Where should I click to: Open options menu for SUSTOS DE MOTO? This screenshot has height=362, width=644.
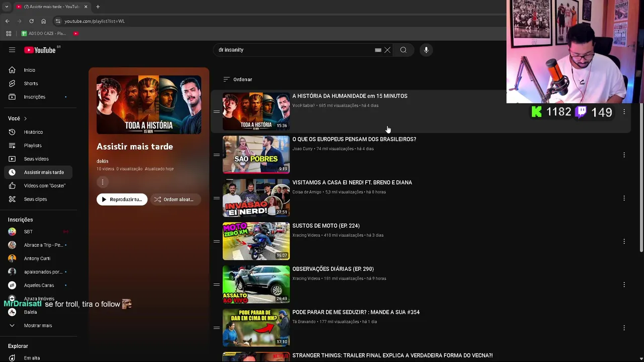(624, 241)
